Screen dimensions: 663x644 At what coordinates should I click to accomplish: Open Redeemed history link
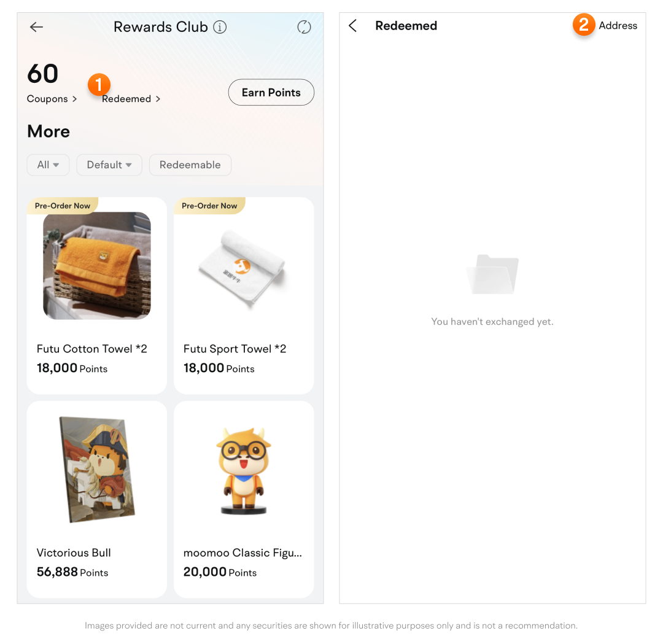coord(131,98)
